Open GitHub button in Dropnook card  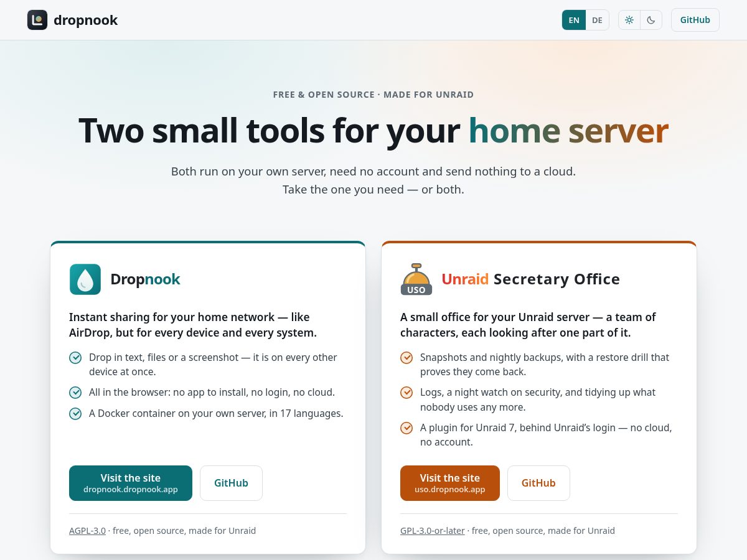point(231,483)
